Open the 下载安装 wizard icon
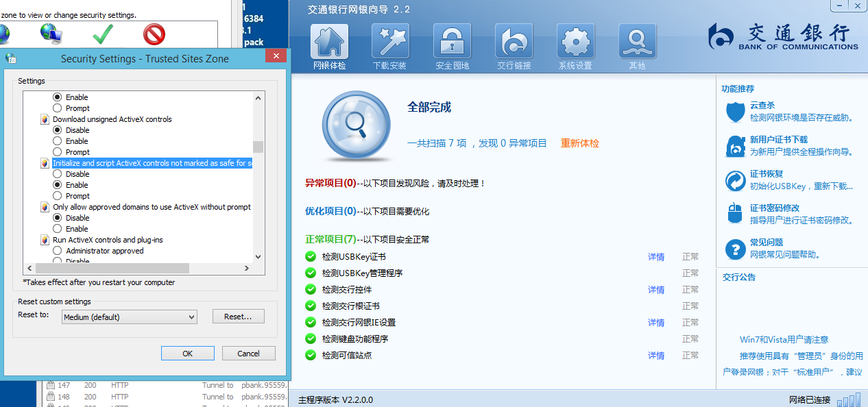 coord(391,42)
